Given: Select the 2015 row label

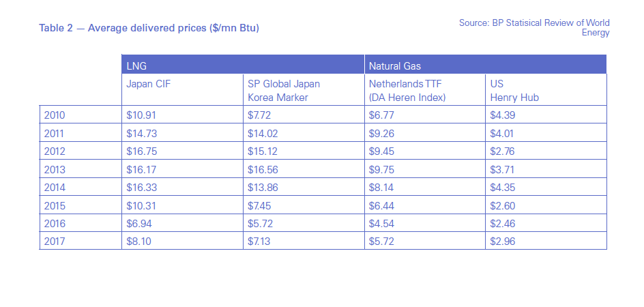Looking at the screenshot, I should [x=55, y=205].
